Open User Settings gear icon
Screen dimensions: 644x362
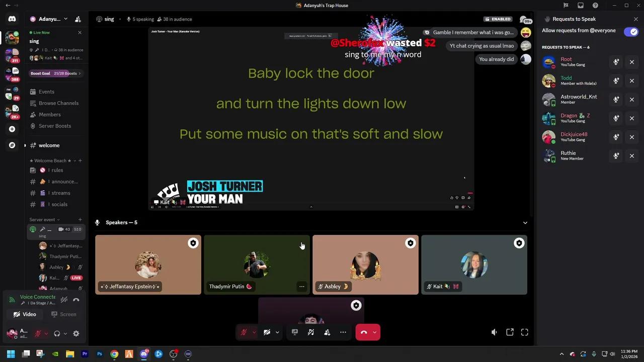[x=76, y=333]
